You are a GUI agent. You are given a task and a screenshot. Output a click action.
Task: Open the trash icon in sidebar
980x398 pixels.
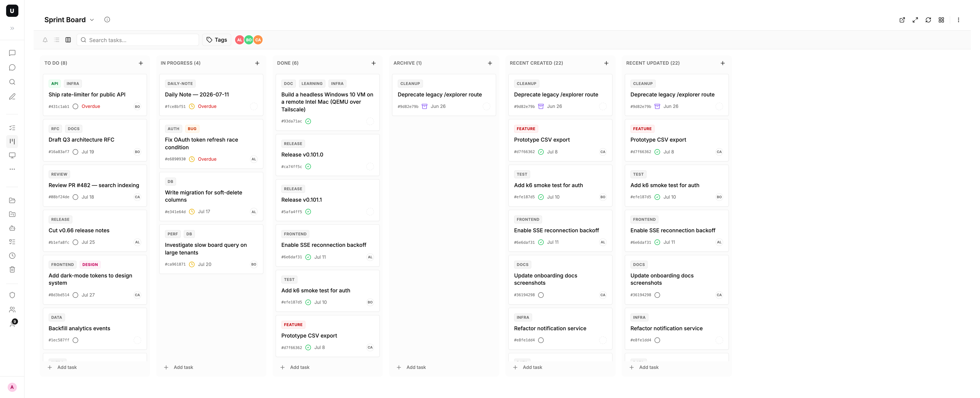point(12,269)
